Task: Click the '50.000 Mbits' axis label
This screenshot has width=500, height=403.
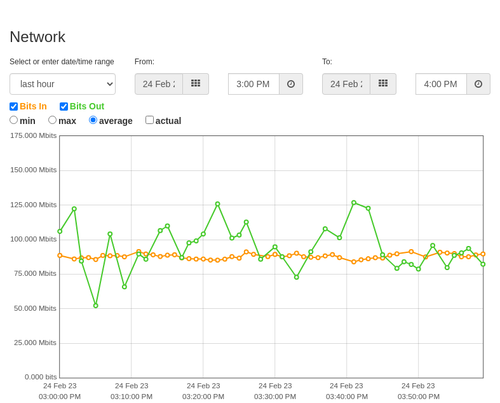Action: point(35,308)
